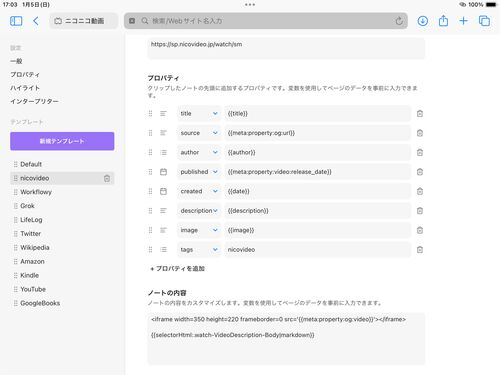500x375 pixels.
Task: Edit the {{title}} value field
Action: [x=318, y=114]
